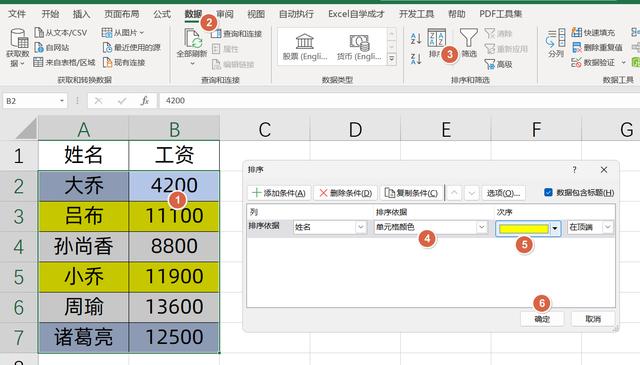Click help question mark in sort dialog
This screenshot has width=640, height=365.
[x=574, y=169]
